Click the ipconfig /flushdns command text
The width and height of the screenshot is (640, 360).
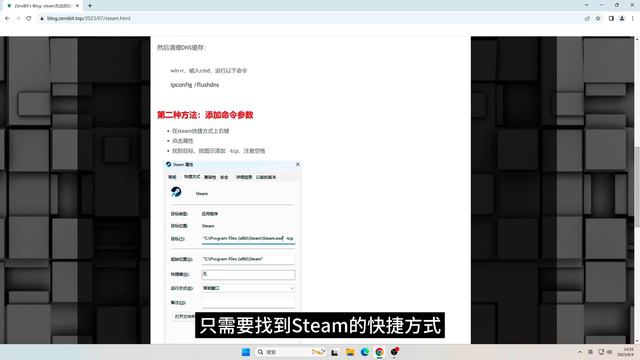pos(195,85)
